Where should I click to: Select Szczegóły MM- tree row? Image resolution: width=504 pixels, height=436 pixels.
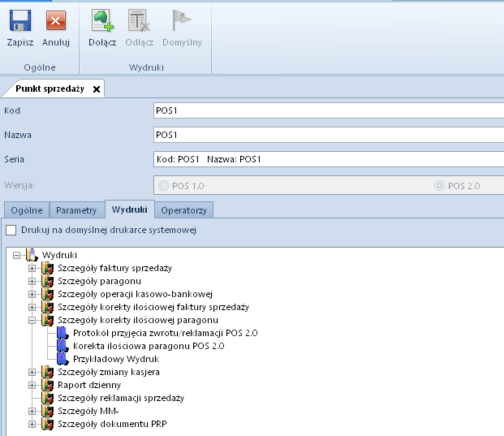coord(88,411)
